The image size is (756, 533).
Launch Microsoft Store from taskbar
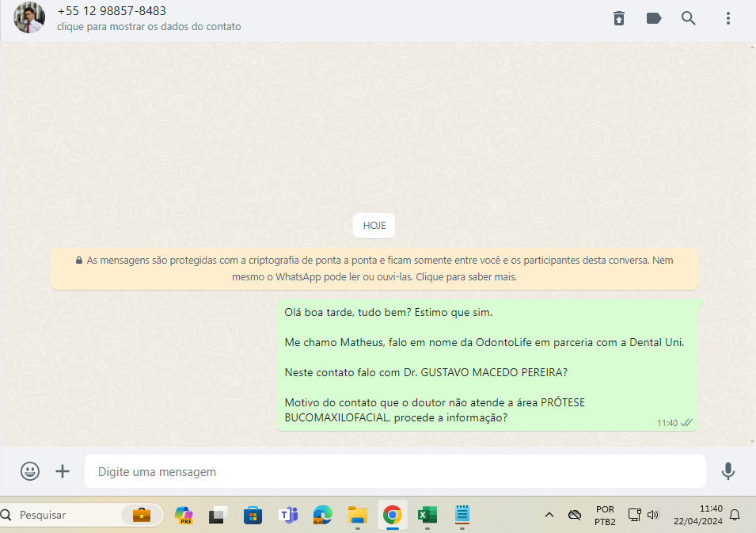click(x=253, y=515)
